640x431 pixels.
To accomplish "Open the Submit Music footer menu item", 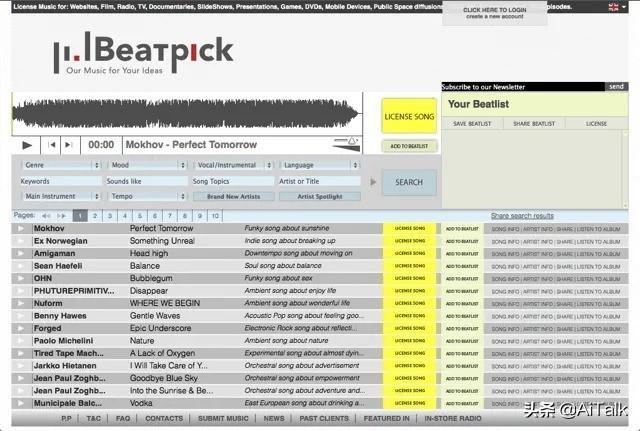I will point(224,419).
